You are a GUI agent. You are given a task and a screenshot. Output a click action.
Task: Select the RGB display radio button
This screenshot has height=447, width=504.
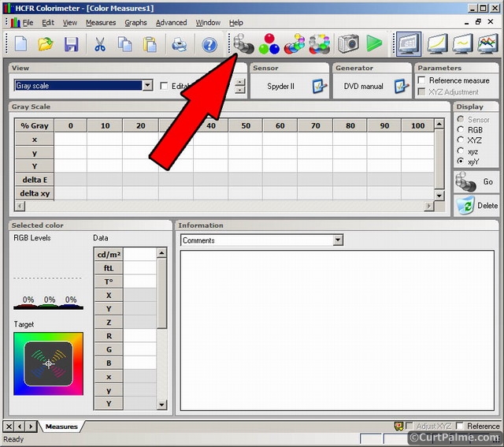click(x=461, y=130)
